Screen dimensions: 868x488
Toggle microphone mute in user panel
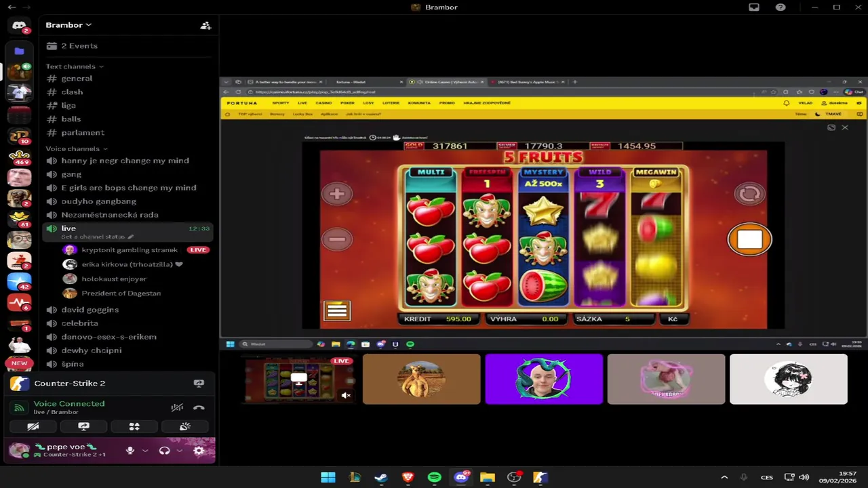(x=130, y=450)
